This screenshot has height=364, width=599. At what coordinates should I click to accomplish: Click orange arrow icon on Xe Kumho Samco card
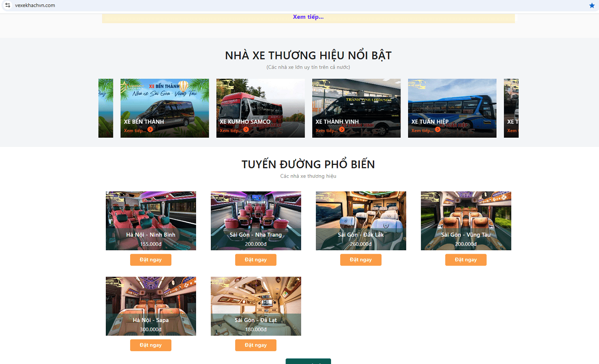[246, 129]
